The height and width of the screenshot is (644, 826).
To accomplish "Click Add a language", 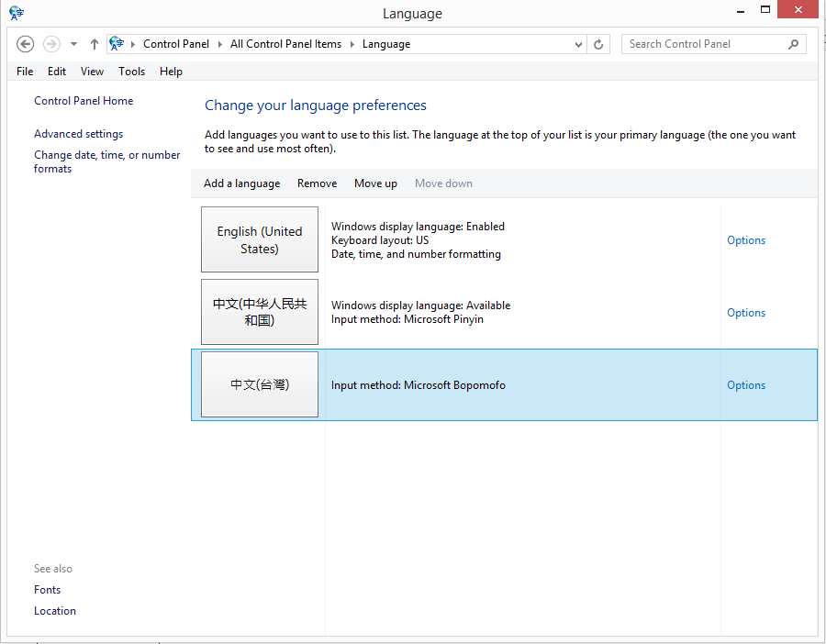I will tap(241, 183).
